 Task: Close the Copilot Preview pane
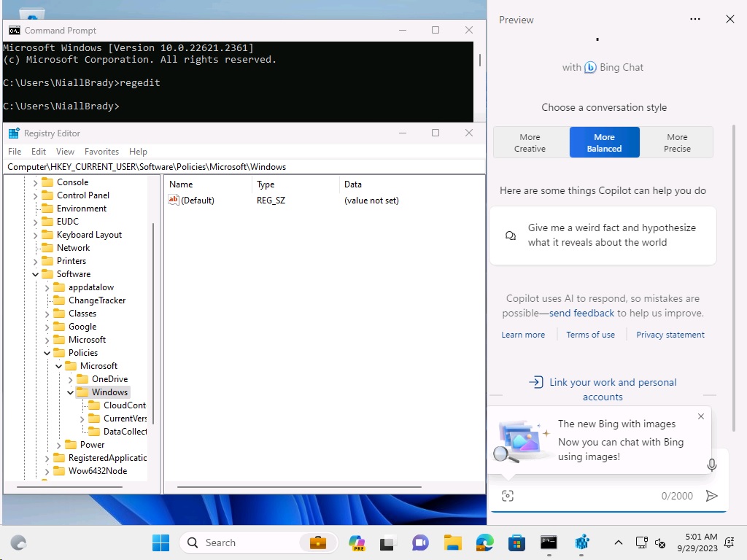(729, 19)
